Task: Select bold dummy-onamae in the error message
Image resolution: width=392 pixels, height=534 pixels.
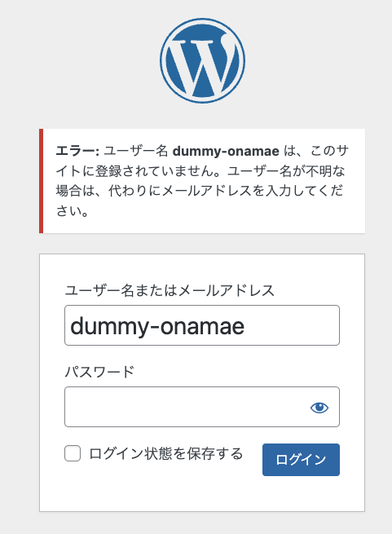Action: click(226, 151)
